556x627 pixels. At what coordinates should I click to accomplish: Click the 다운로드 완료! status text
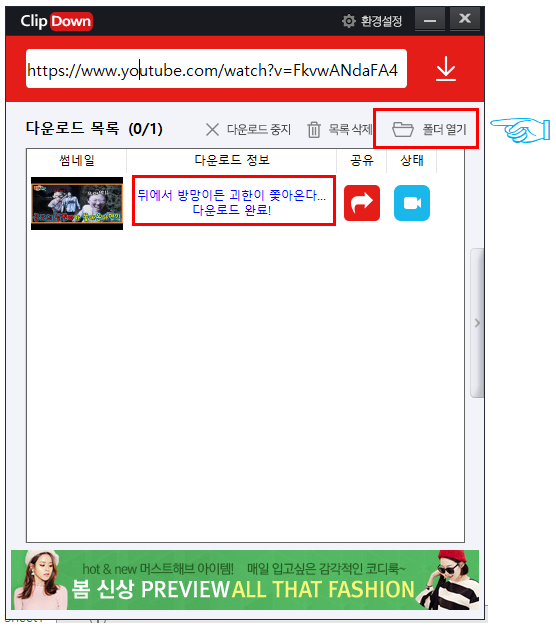[232, 210]
